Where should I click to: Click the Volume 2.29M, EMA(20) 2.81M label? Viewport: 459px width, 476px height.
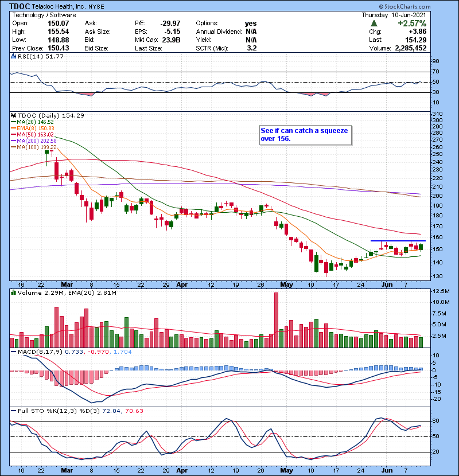[67, 293]
